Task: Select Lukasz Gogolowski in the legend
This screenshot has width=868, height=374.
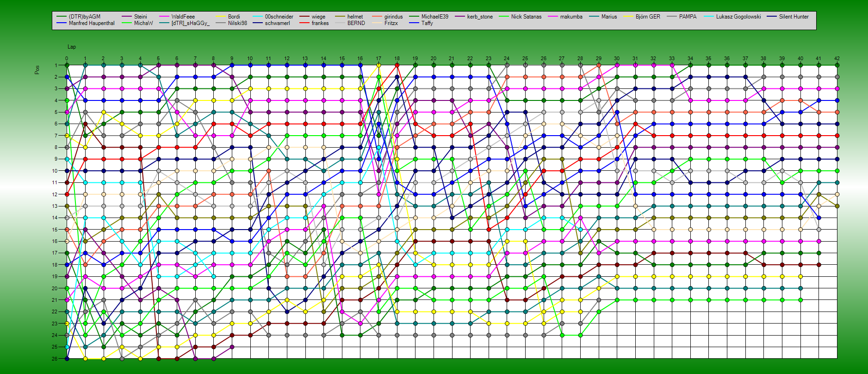Action: pos(738,17)
